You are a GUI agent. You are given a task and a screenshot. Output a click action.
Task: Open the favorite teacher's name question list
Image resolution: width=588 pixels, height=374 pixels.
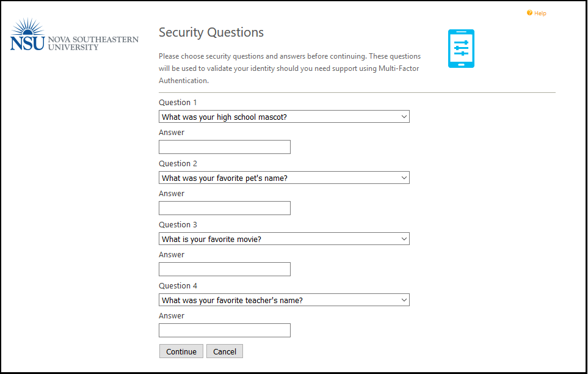(284, 300)
